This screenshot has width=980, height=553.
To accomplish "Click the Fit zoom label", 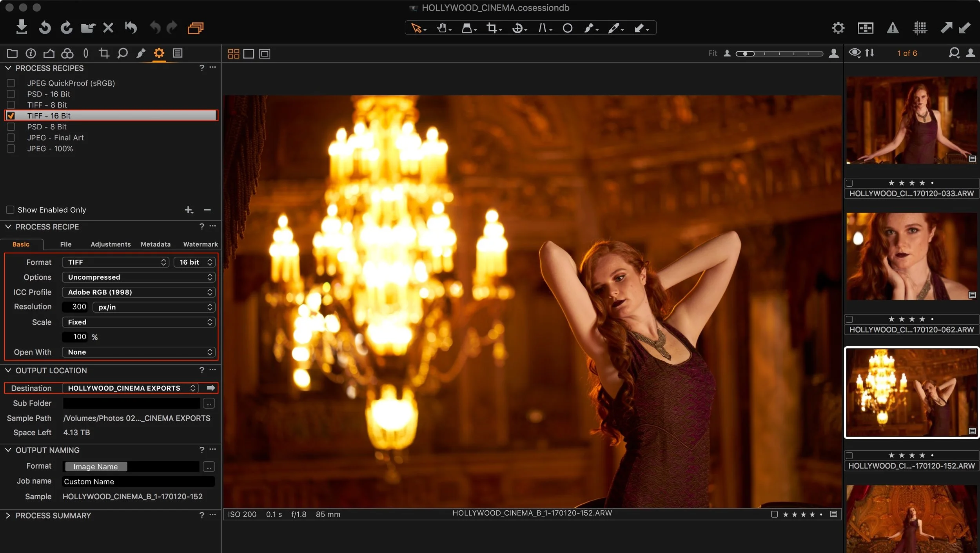I will click(x=712, y=53).
